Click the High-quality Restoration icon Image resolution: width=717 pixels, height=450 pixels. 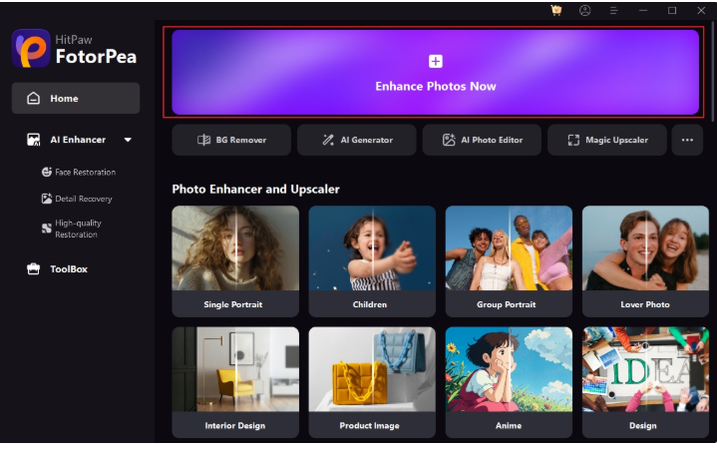47,228
